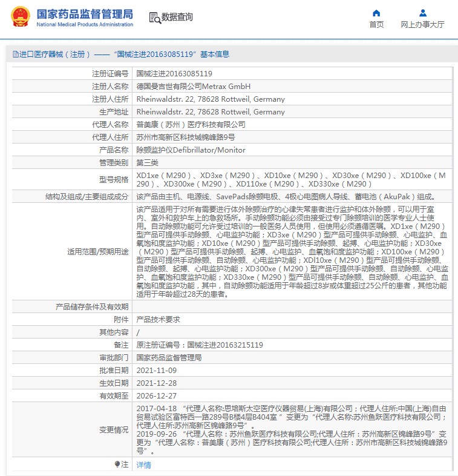Screen dimensions: 458x476
Task: Click the 附件 row label
Action: tap(121, 320)
